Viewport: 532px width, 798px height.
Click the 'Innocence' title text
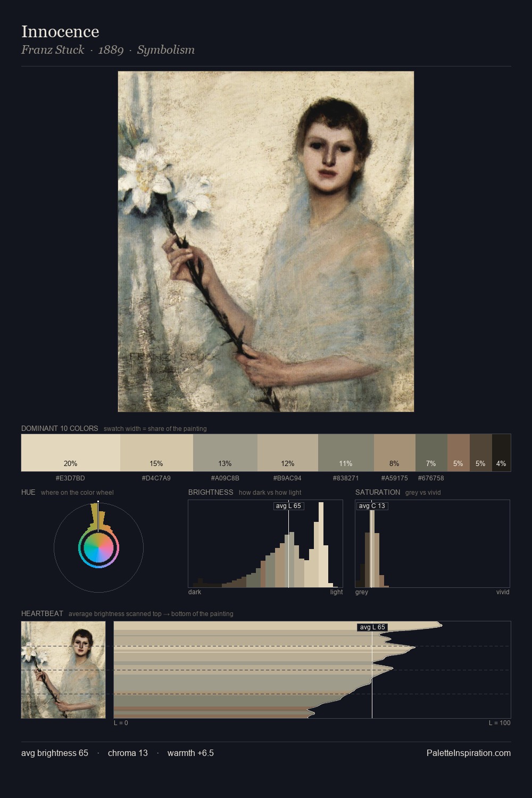60,31
